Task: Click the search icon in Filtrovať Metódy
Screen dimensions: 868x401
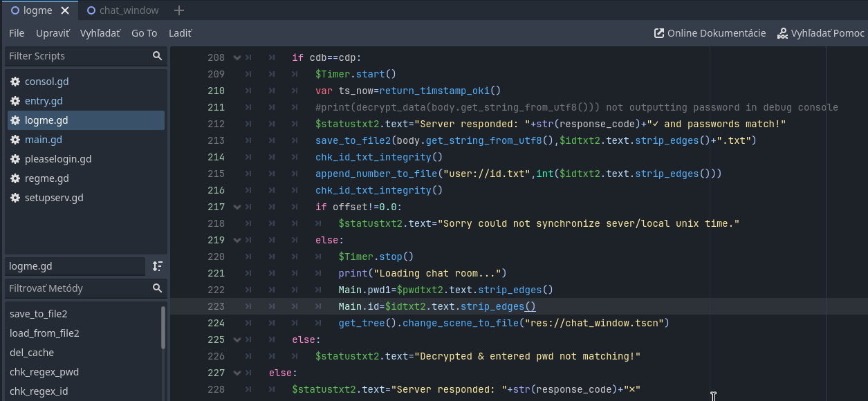Action: tap(157, 288)
